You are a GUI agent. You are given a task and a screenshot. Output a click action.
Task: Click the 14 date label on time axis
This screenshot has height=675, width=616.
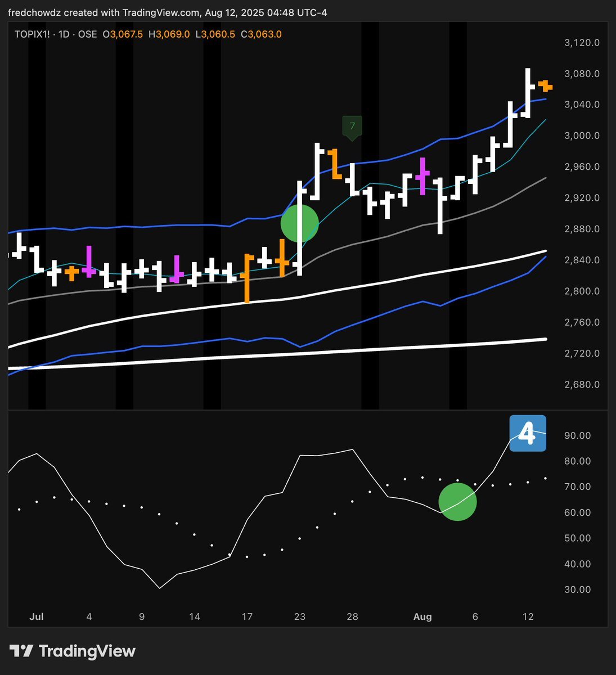click(x=195, y=616)
